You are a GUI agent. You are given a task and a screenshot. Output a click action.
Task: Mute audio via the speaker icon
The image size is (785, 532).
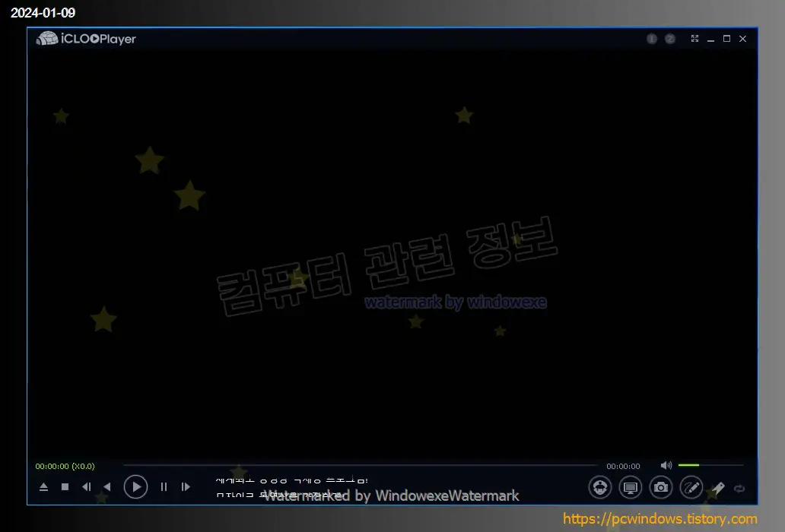point(666,465)
